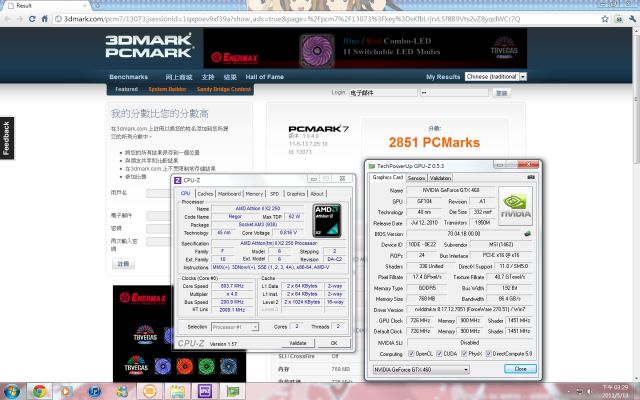Open the Chrome wrench settings menu
The width and height of the screenshot is (640, 400).
point(632,19)
